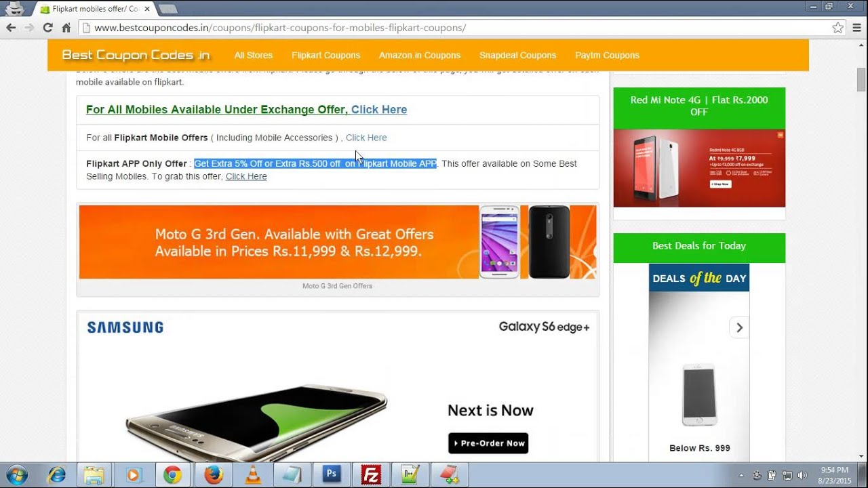This screenshot has width=868, height=488.
Task: Open Notepad++ from the taskbar
Action: (410, 475)
